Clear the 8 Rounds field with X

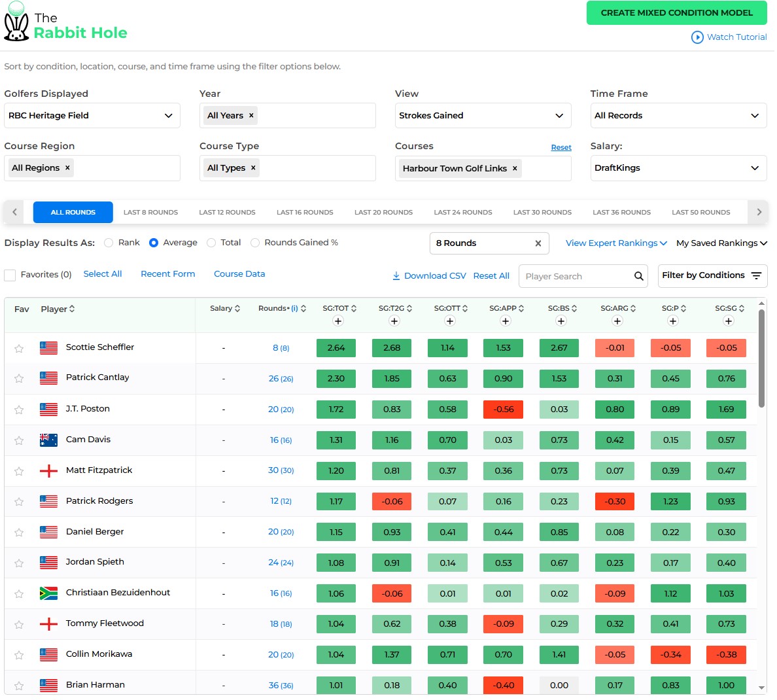(539, 244)
